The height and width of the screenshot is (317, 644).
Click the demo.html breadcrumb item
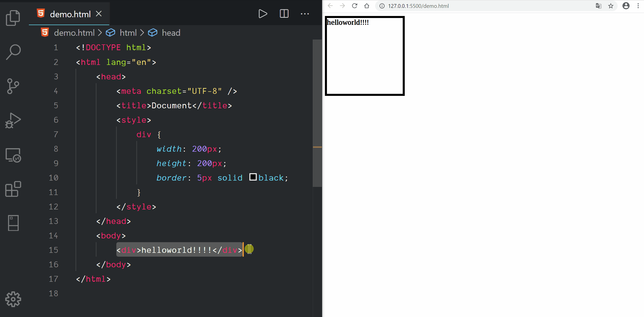(74, 33)
